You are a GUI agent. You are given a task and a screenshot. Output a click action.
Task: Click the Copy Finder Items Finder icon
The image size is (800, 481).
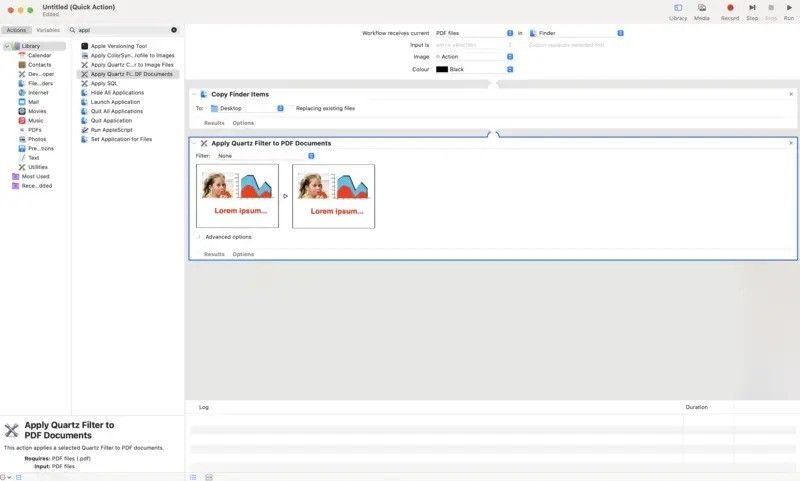click(x=204, y=94)
